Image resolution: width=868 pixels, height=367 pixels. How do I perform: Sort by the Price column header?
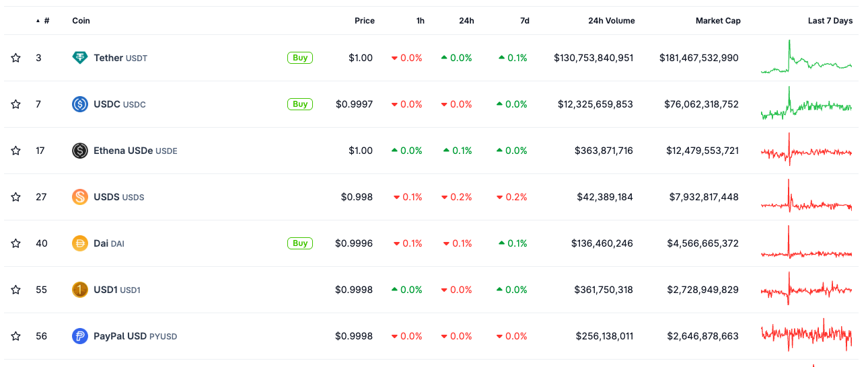click(364, 21)
